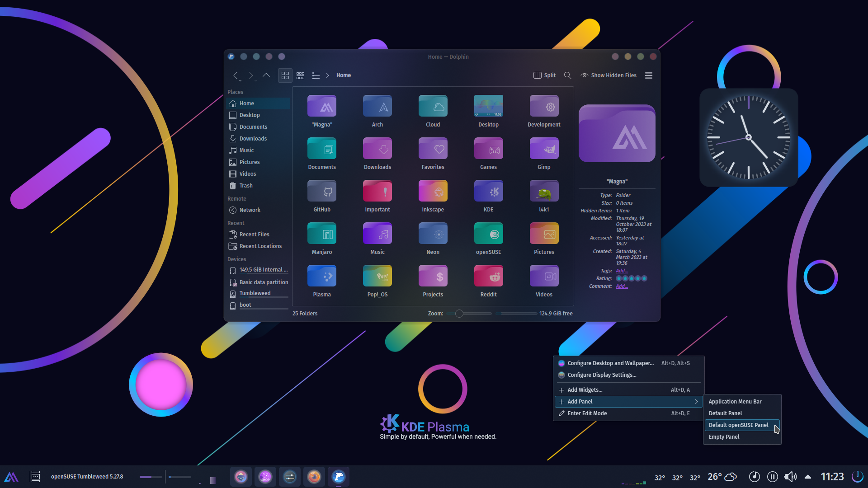Choose Configure Display Settings

628,375
